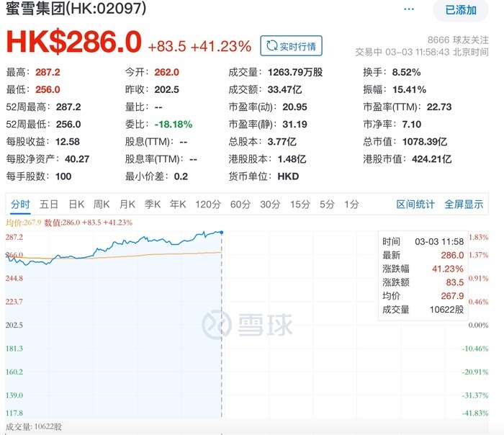
Task: Click the 振幅 value 15.41%
Action: (x=409, y=90)
